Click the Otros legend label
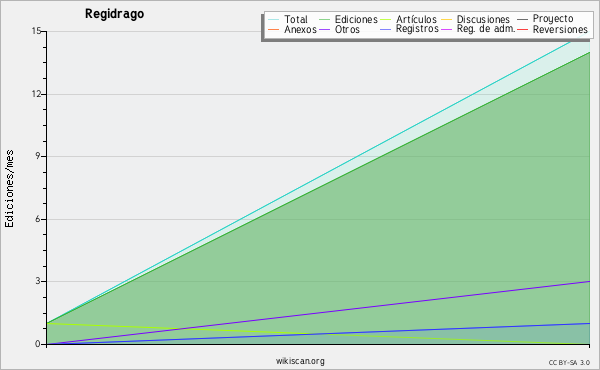600x370 pixels. point(347,29)
